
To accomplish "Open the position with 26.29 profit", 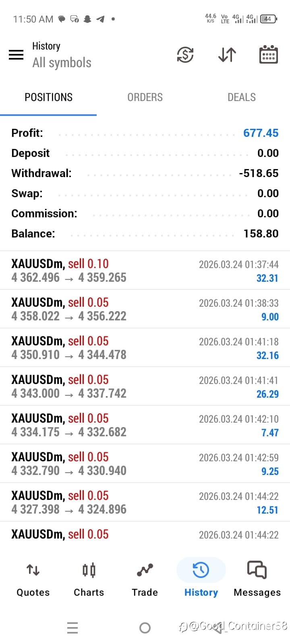I will [x=145, y=386].
